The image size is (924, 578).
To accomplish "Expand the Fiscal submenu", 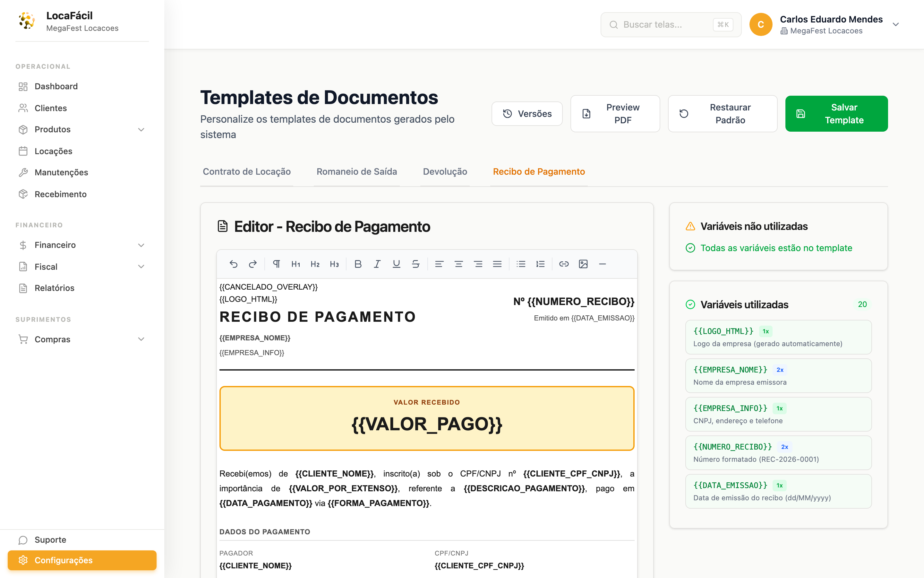I will [x=141, y=267].
